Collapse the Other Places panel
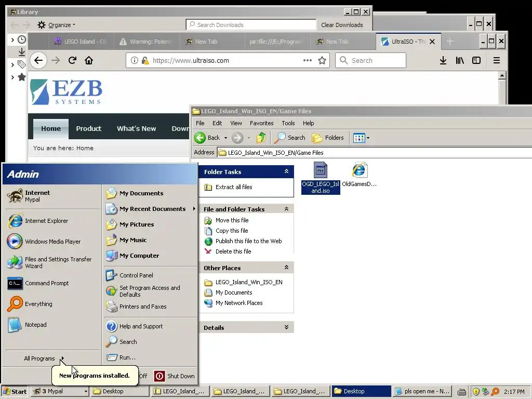Viewport: 532px width, 399px height. click(286, 268)
